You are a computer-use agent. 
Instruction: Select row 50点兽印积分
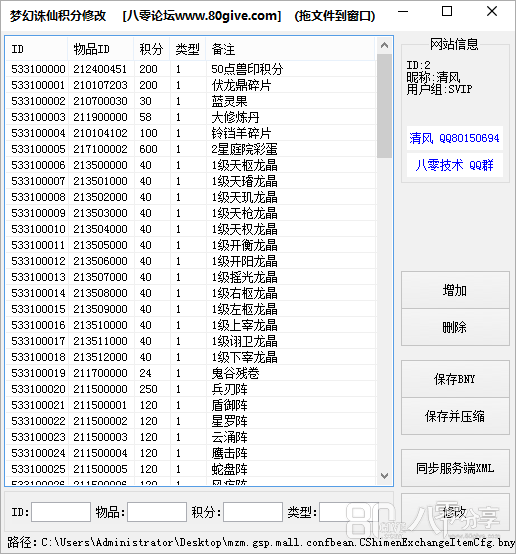tap(191, 69)
